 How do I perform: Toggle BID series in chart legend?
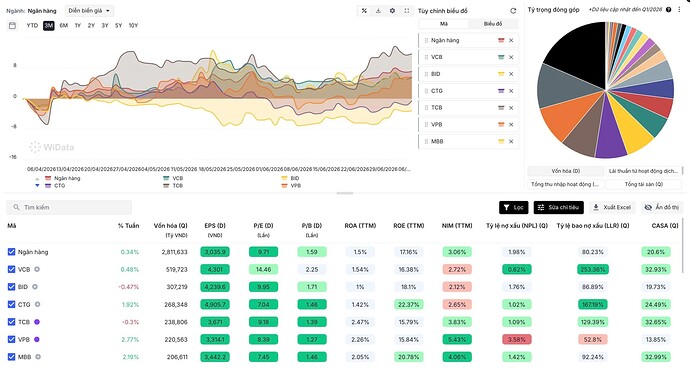click(290, 178)
